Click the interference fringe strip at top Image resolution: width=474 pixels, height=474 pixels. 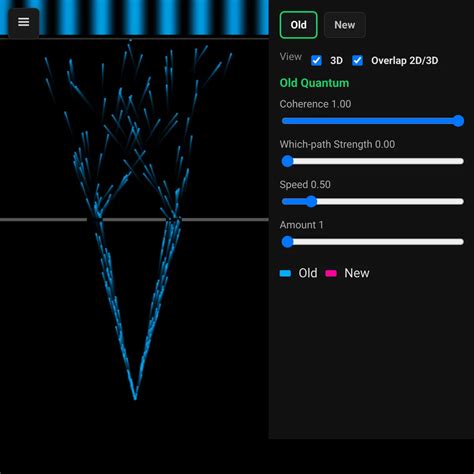pos(134,17)
